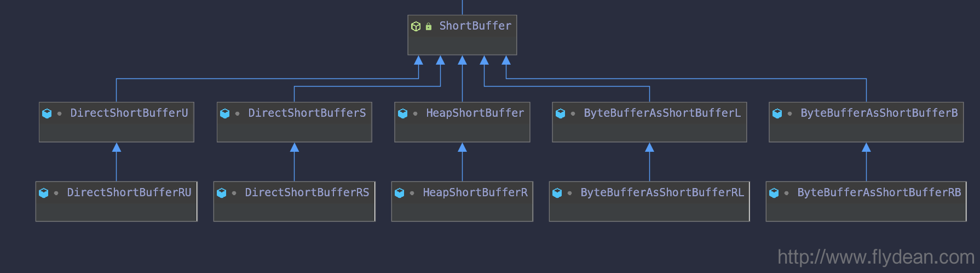Click the HeapShortBuffer class icon

[403, 113]
